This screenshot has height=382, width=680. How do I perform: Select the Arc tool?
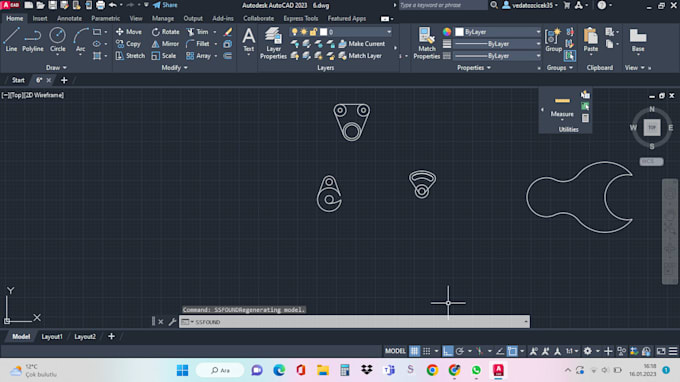(x=81, y=39)
